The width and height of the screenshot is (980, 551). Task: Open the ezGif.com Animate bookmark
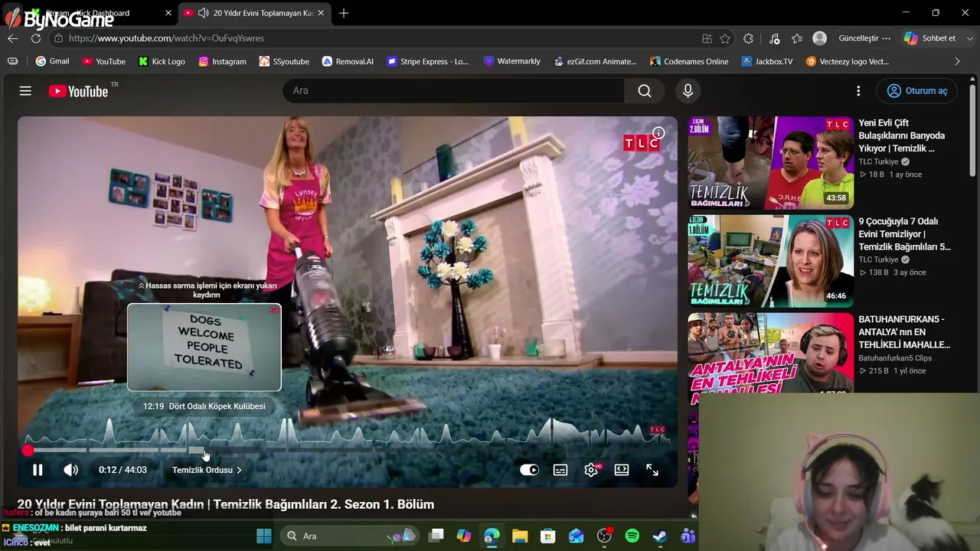(x=595, y=61)
